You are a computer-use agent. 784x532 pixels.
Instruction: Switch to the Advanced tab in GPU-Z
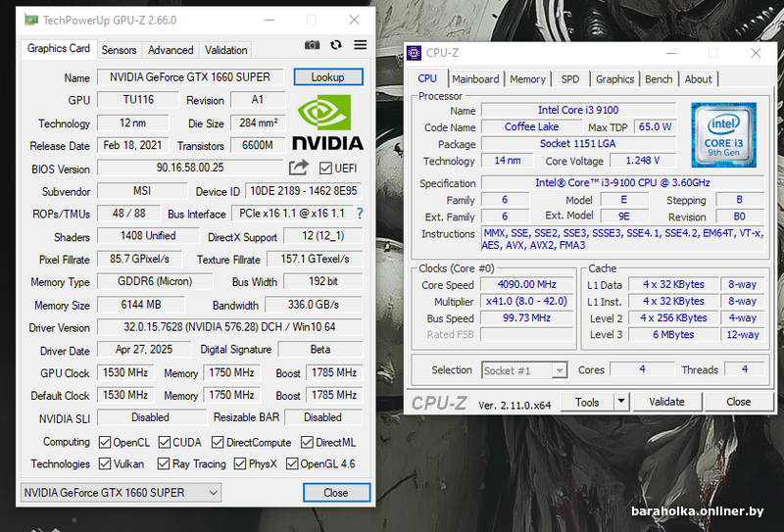171,50
